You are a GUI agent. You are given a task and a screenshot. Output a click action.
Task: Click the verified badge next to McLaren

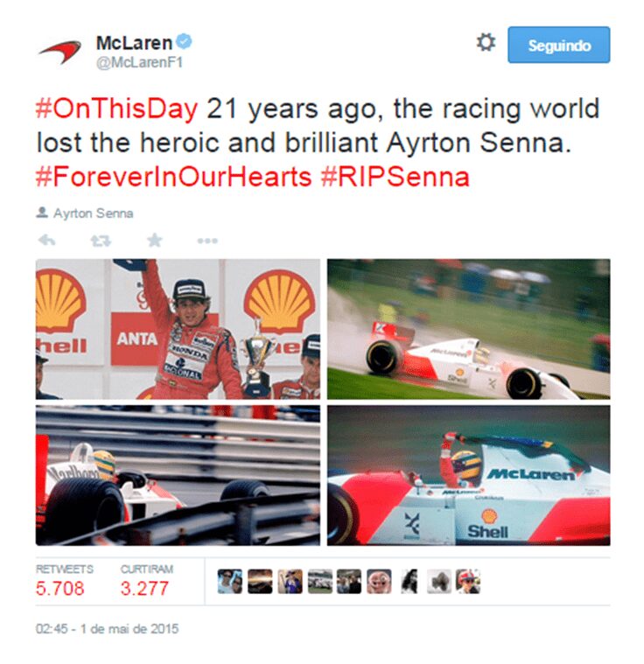[x=184, y=42]
